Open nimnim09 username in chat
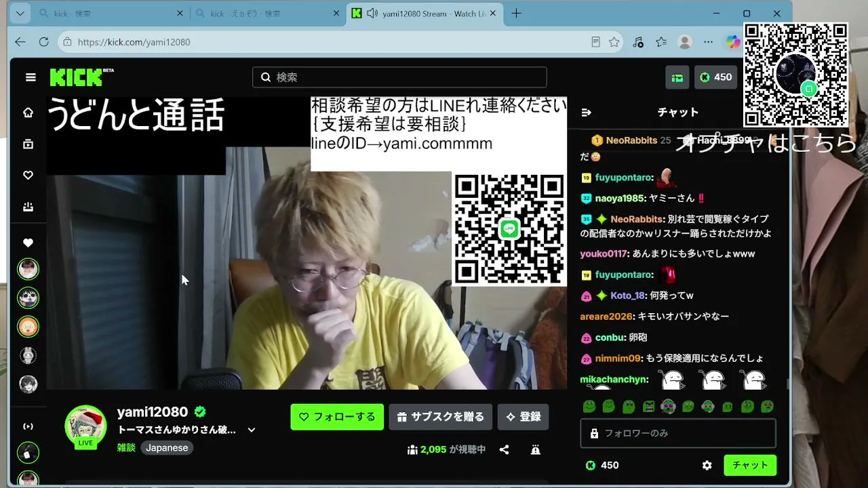 click(618, 359)
